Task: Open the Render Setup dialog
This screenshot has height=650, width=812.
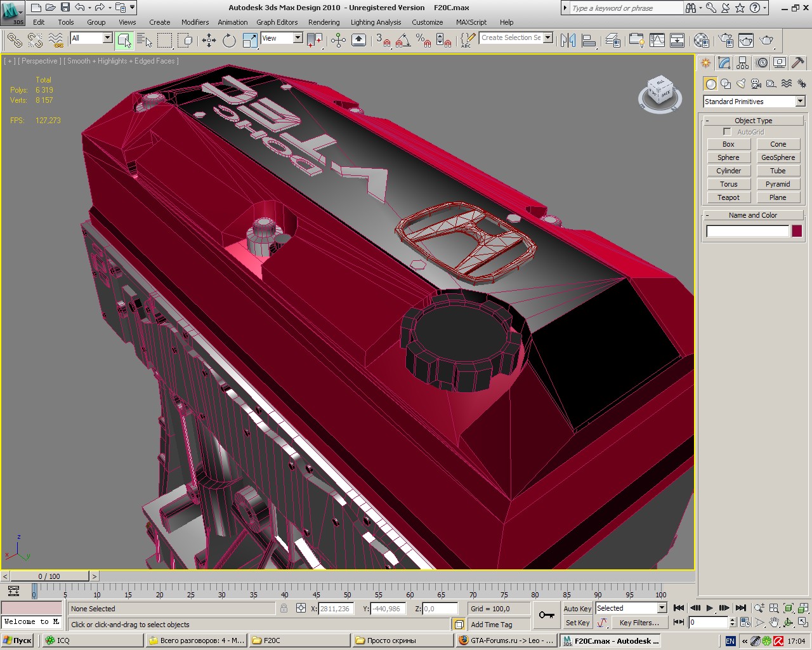Action: [x=726, y=41]
